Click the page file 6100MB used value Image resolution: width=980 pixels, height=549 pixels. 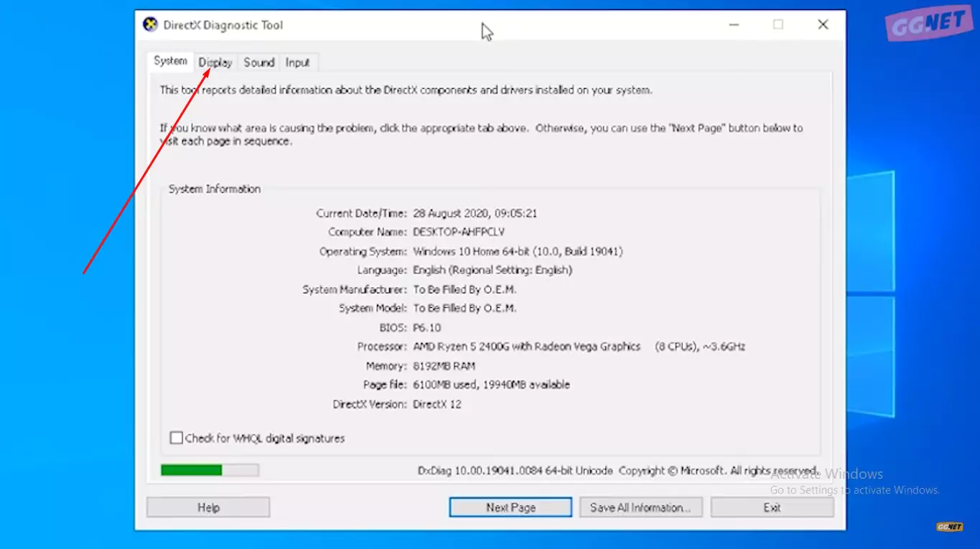[x=491, y=385]
